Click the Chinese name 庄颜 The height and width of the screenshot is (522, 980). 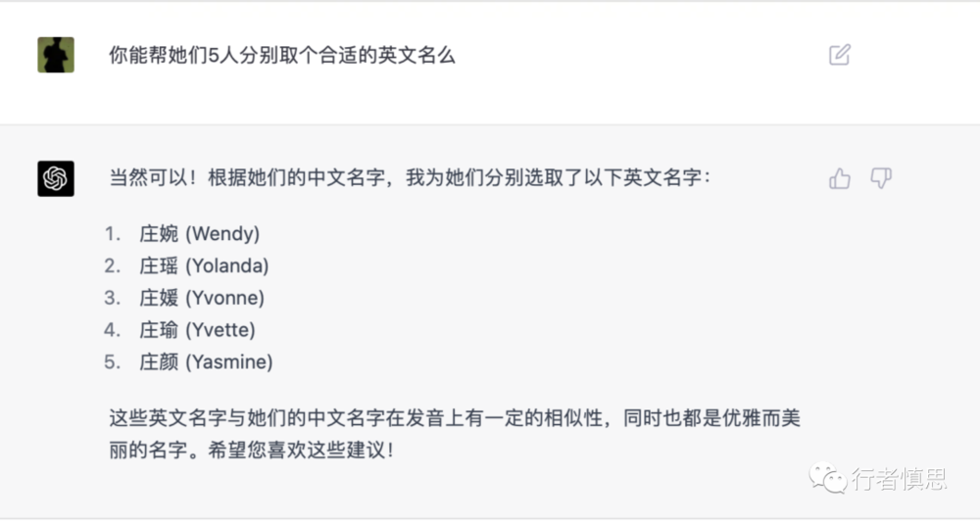coord(159,362)
